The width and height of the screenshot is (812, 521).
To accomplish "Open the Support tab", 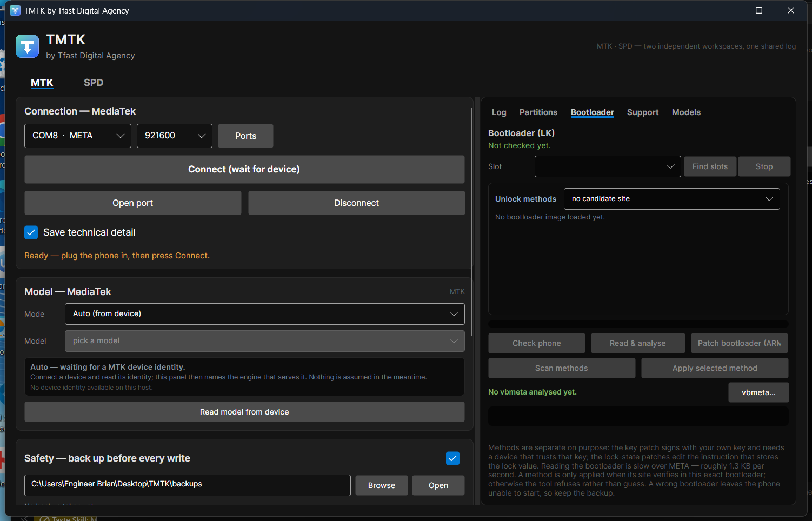I will tap(643, 112).
